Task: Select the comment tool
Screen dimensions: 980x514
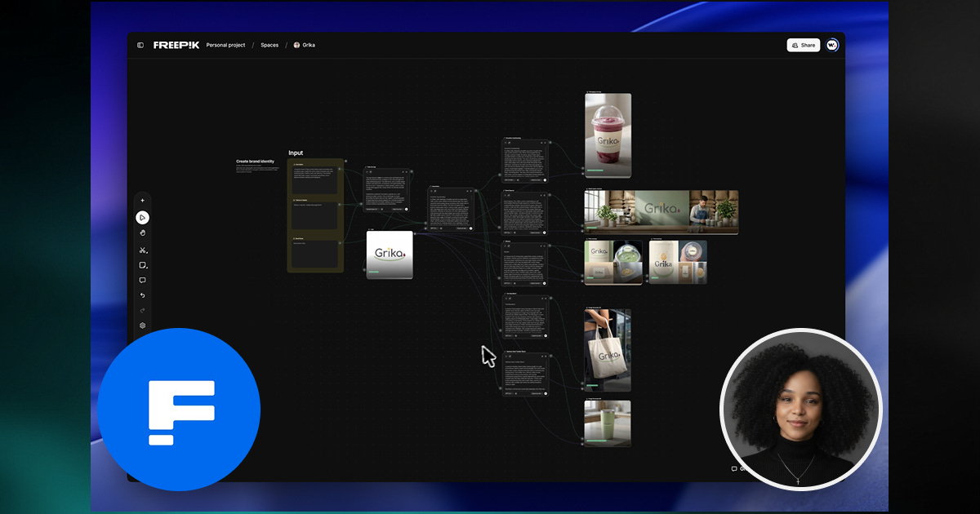Action: pos(142,280)
